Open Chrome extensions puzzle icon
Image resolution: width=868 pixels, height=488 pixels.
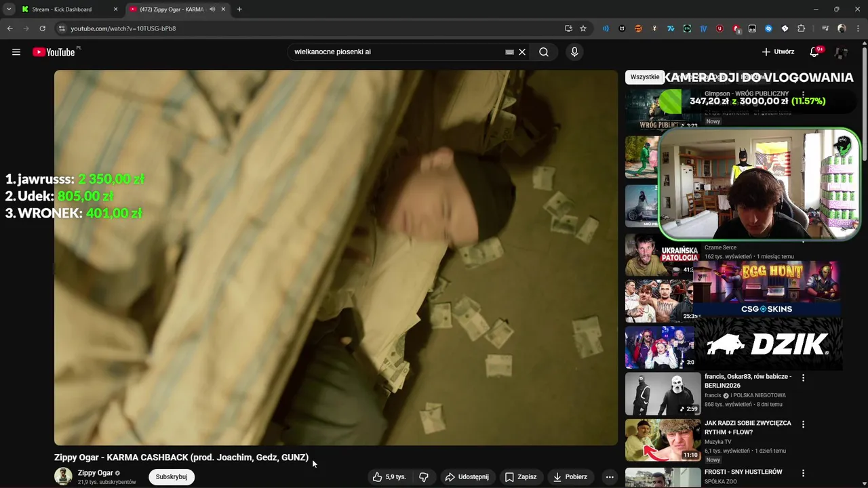click(802, 28)
